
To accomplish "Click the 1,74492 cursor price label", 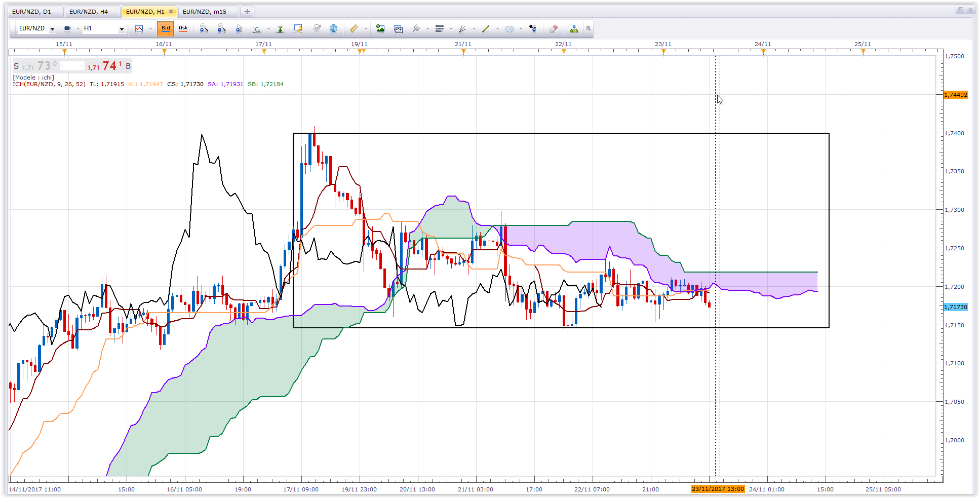I will pyautogui.click(x=956, y=95).
